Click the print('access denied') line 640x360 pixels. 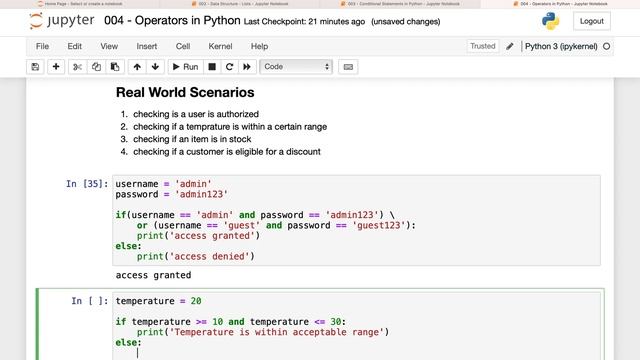[196, 256]
